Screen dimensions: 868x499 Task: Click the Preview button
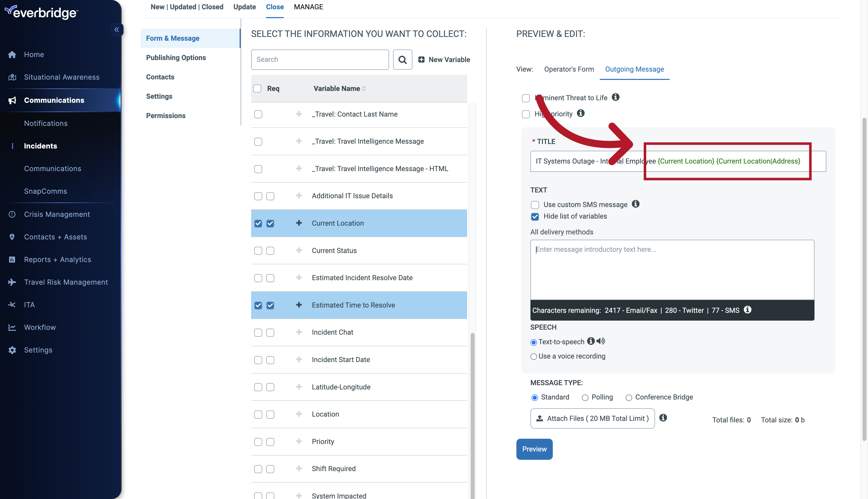[534, 449]
